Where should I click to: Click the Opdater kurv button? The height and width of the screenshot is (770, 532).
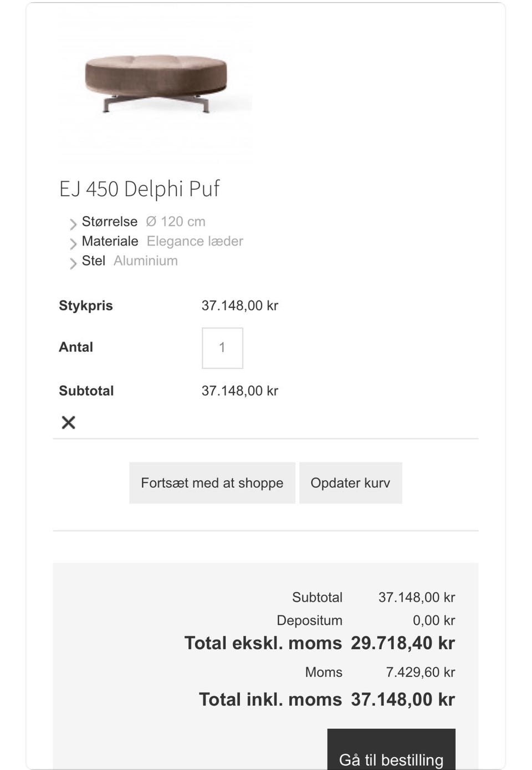click(x=350, y=483)
